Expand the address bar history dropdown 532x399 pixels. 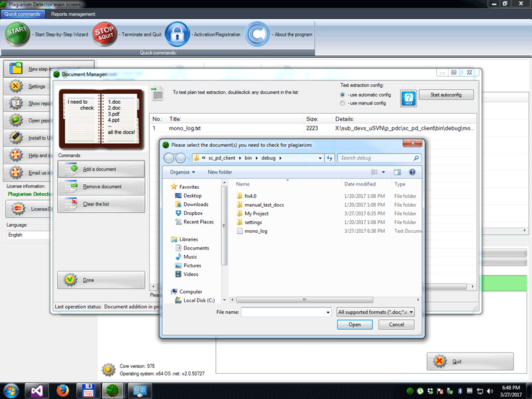tap(320, 158)
